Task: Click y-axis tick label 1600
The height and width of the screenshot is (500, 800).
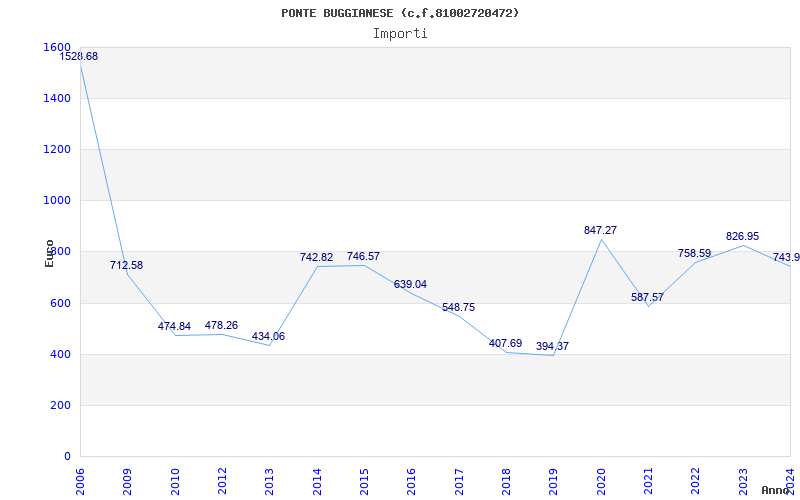Action: pyautogui.click(x=57, y=47)
